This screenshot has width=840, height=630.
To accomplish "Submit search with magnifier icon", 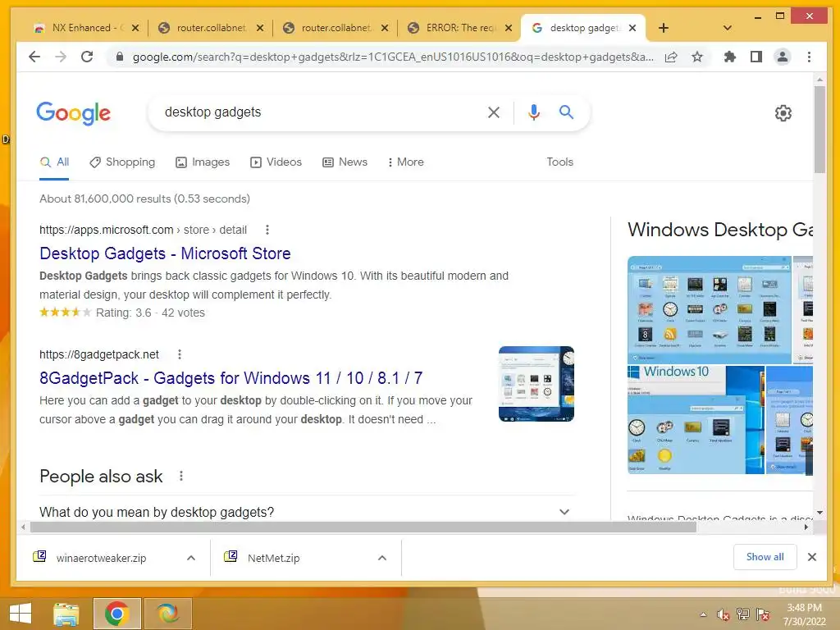I will (566, 112).
